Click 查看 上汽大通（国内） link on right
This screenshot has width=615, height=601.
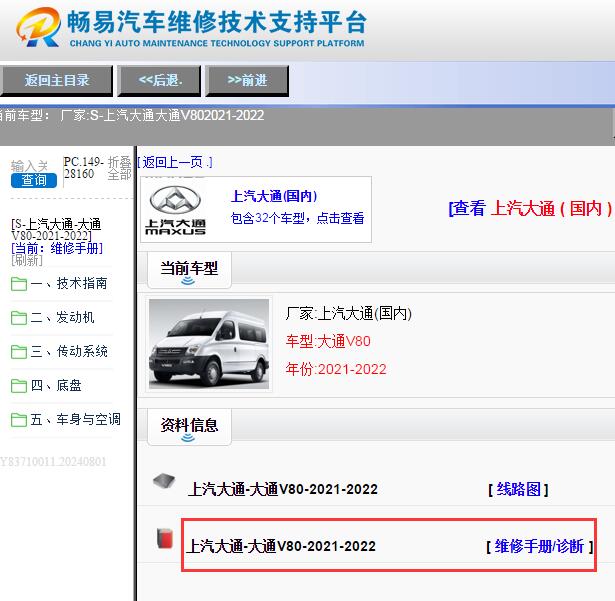click(x=531, y=208)
